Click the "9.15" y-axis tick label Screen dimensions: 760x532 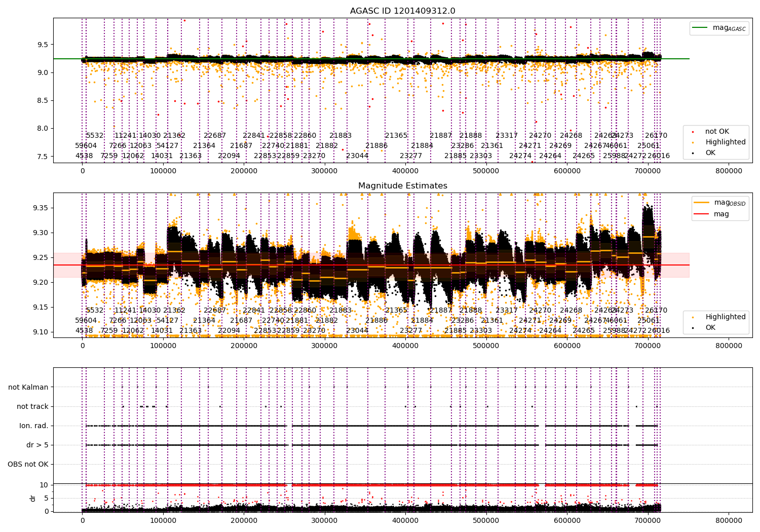[41, 308]
